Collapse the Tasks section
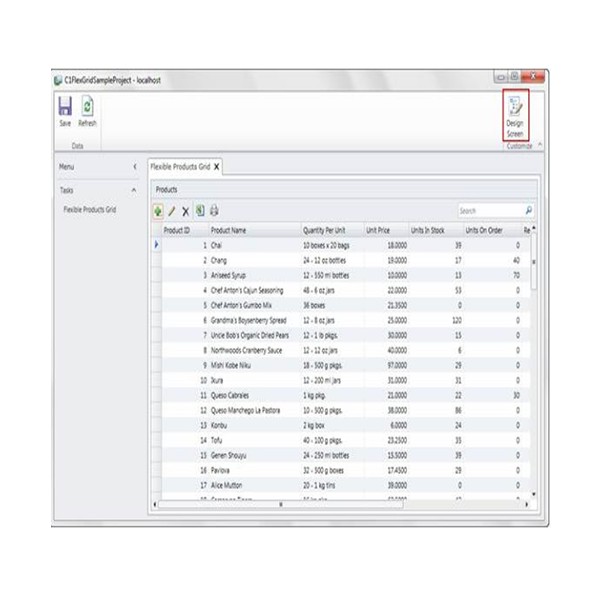The width and height of the screenshot is (600, 600). [134, 189]
